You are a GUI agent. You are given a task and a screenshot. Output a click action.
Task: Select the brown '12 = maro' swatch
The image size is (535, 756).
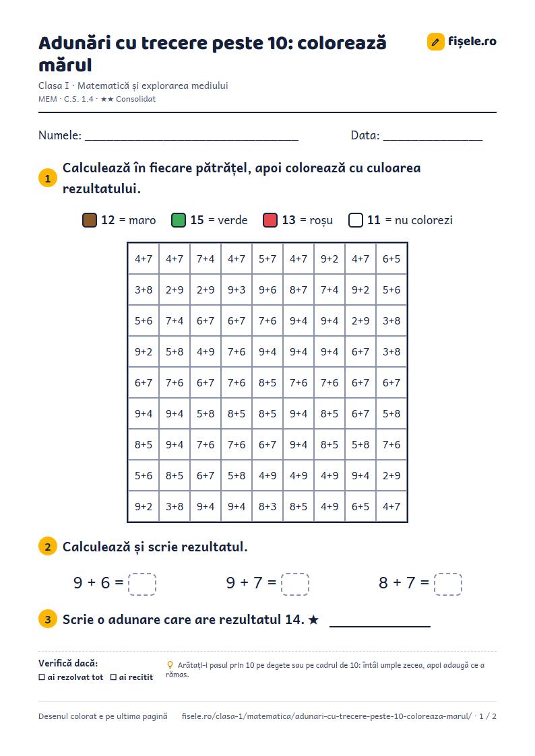90,220
